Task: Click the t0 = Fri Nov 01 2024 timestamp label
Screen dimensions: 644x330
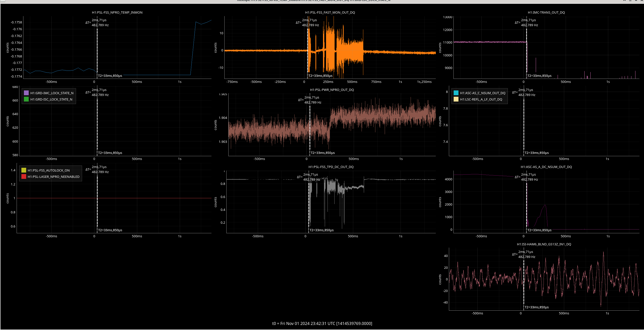Action: pyautogui.click(x=322, y=323)
